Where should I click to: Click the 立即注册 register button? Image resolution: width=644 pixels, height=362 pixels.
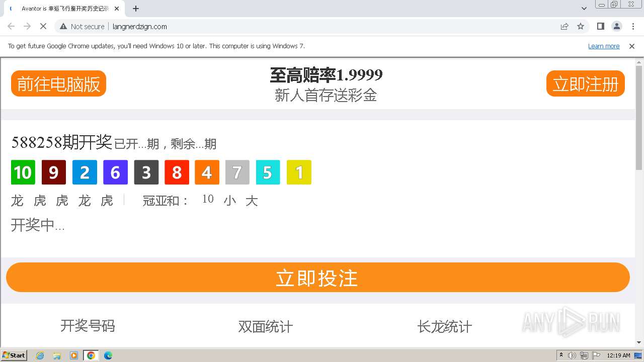[x=585, y=83]
